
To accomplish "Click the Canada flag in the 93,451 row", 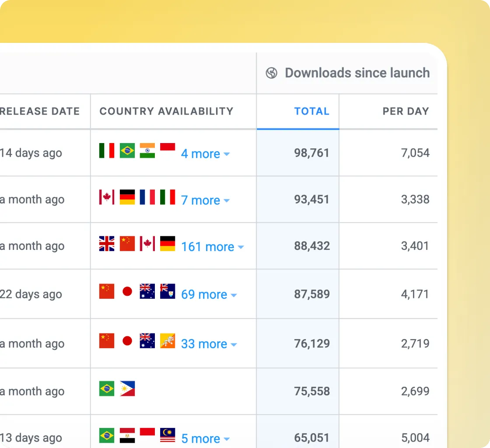I will (x=107, y=197).
